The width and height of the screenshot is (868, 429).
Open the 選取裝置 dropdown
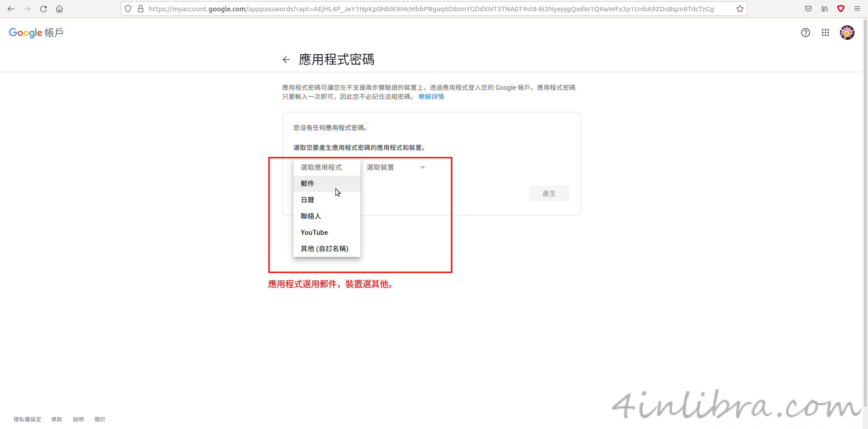(396, 168)
